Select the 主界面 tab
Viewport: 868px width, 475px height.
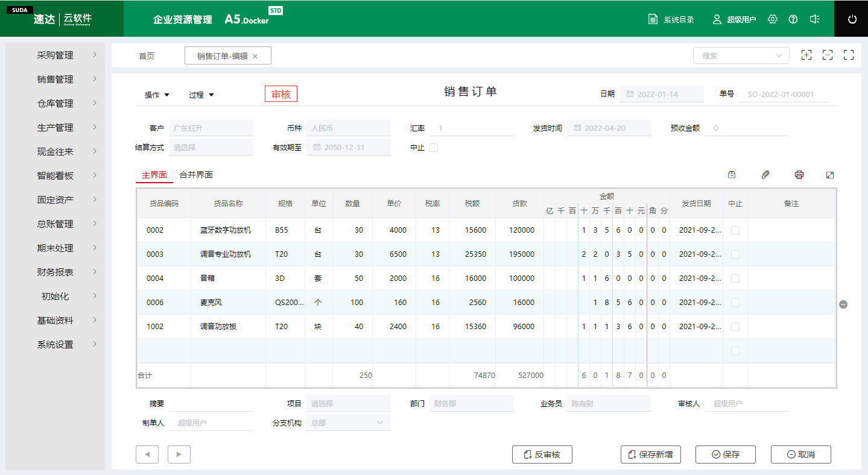(x=154, y=175)
